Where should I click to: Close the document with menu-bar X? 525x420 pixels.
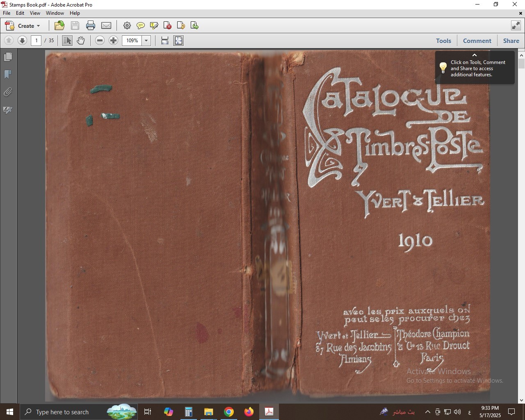coord(521,13)
